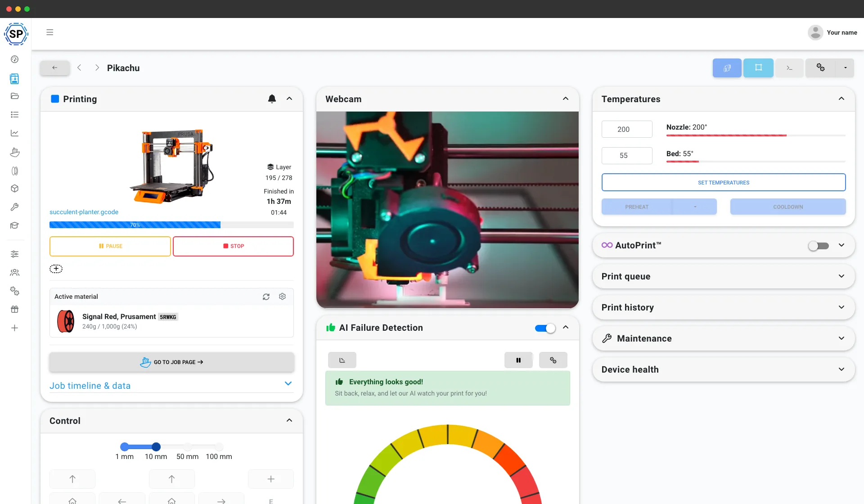
Task: Click the nozzle temperature input field
Action: click(x=627, y=129)
